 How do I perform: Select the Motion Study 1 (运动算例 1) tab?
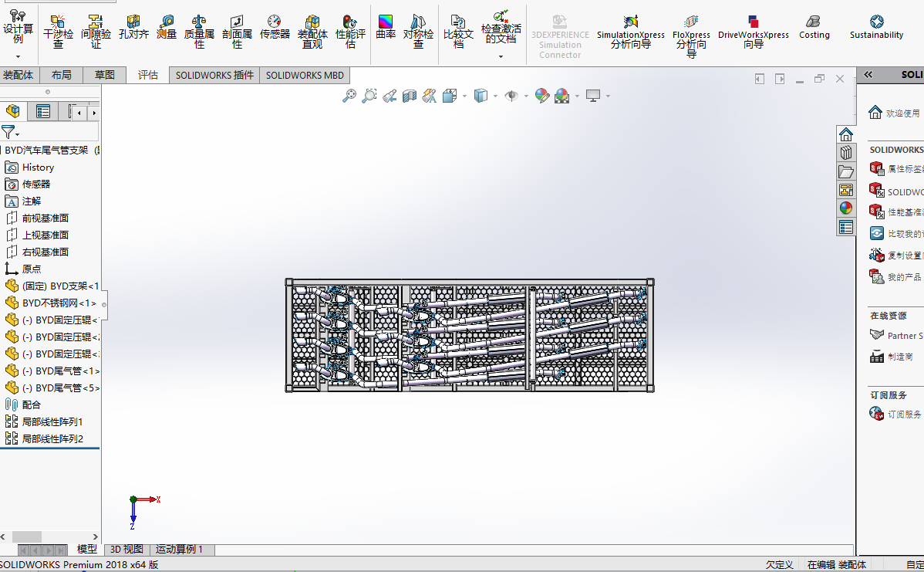coord(179,549)
